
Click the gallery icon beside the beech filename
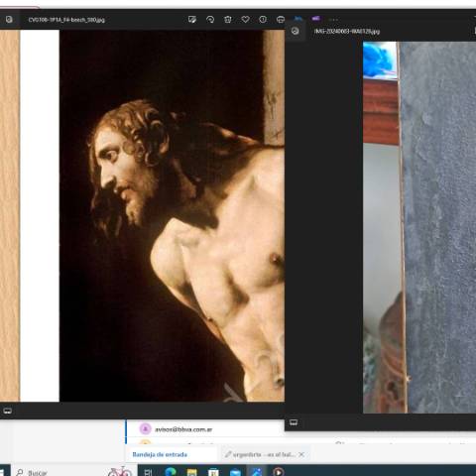click(9, 20)
